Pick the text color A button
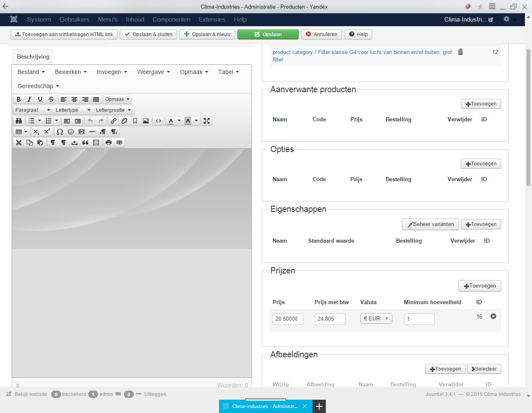 [x=171, y=121]
